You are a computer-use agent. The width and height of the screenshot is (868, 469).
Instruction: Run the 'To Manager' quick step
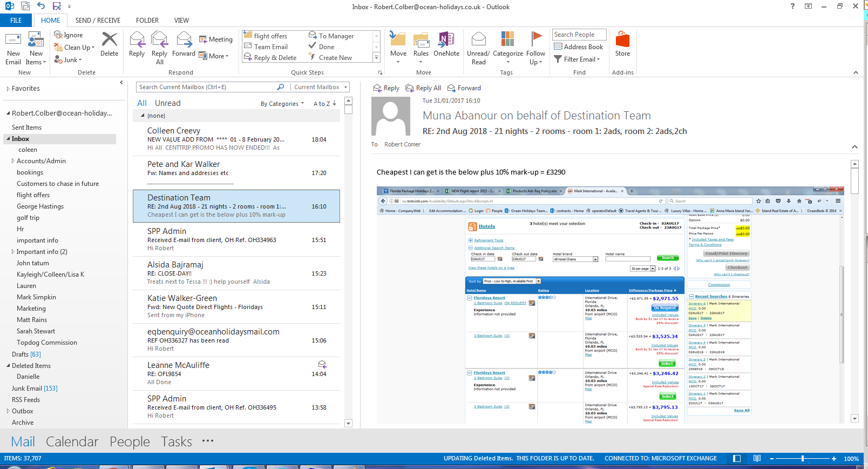(x=331, y=36)
